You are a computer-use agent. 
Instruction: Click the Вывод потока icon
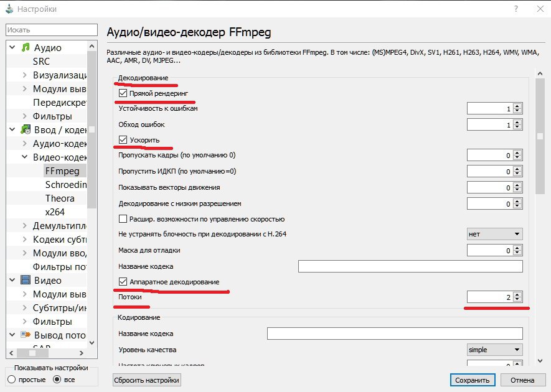26,335
